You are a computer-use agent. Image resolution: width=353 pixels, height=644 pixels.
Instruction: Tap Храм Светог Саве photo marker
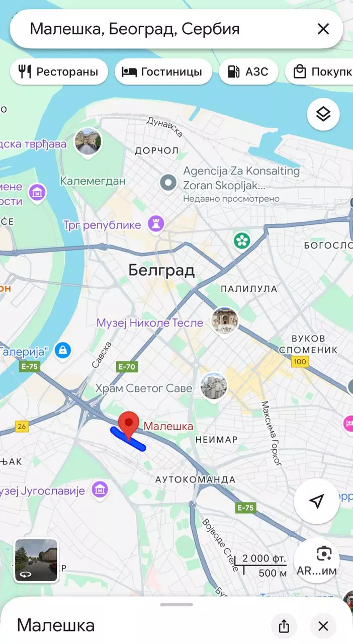coord(214,387)
